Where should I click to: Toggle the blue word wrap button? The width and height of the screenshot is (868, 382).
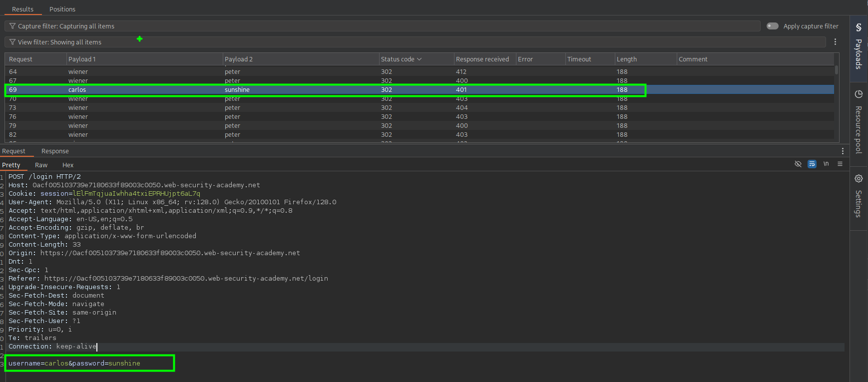(812, 164)
